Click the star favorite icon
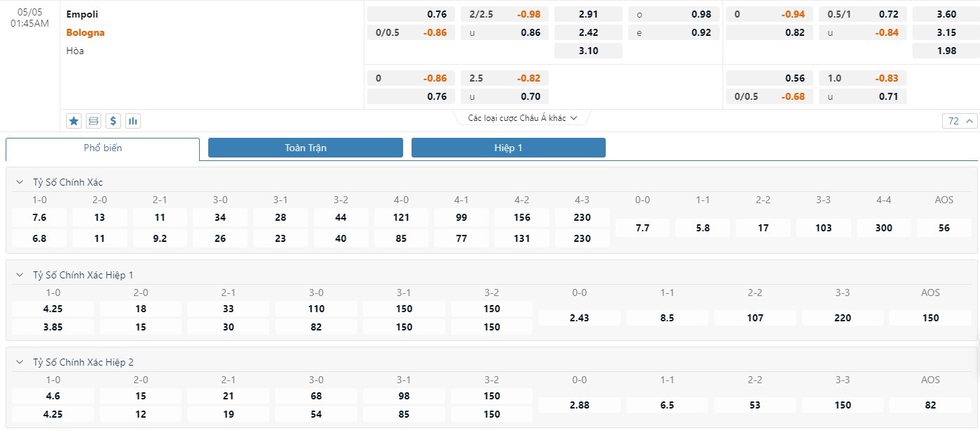 pyautogui.click(x=74, y=121)
